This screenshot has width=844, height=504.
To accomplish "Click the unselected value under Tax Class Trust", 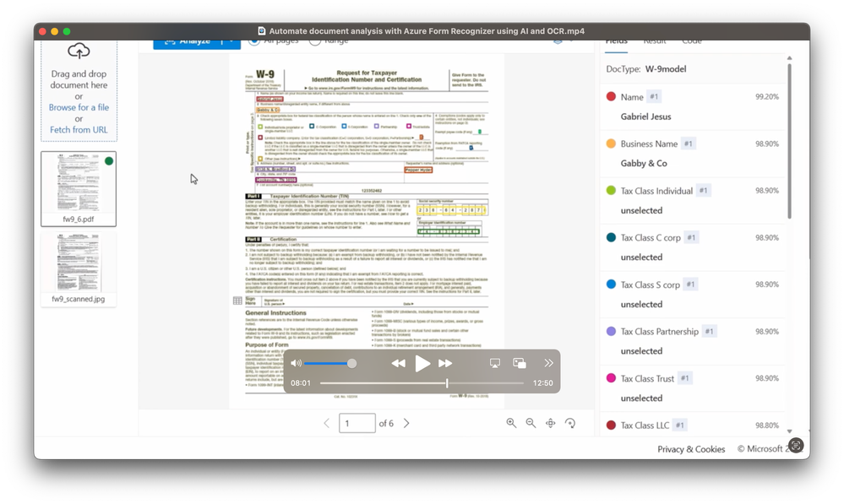I will pos(641,398).
